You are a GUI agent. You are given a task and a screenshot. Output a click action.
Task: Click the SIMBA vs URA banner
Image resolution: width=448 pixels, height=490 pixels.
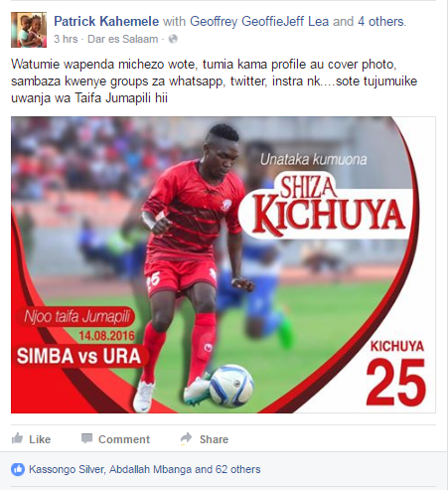click(78, 356)
